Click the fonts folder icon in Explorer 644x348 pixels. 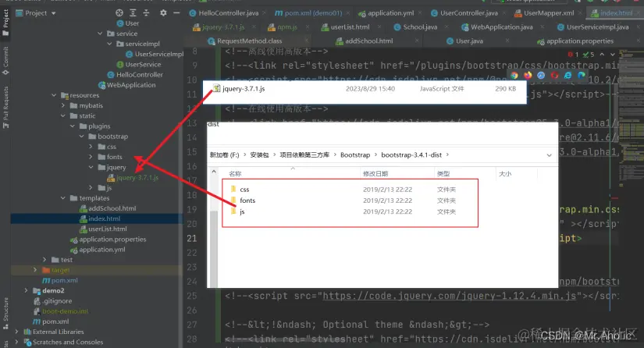[x=233, y=200]
